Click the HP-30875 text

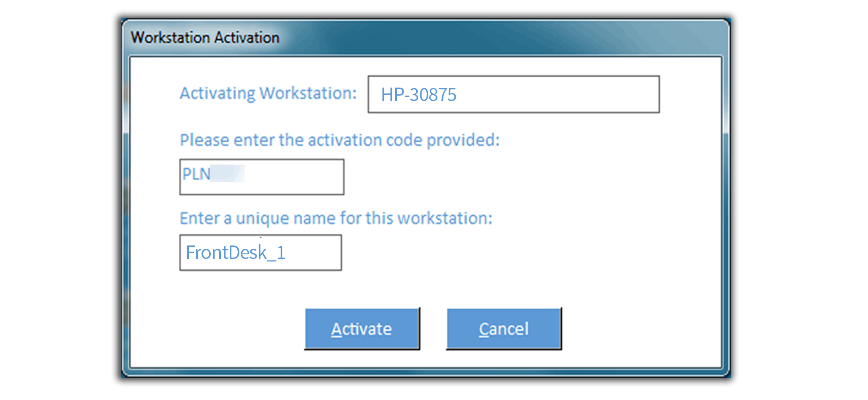click(x=418, y=95)
